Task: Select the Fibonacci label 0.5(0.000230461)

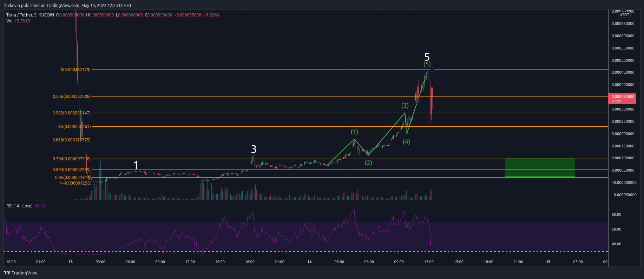Action: tap(74, 127)
